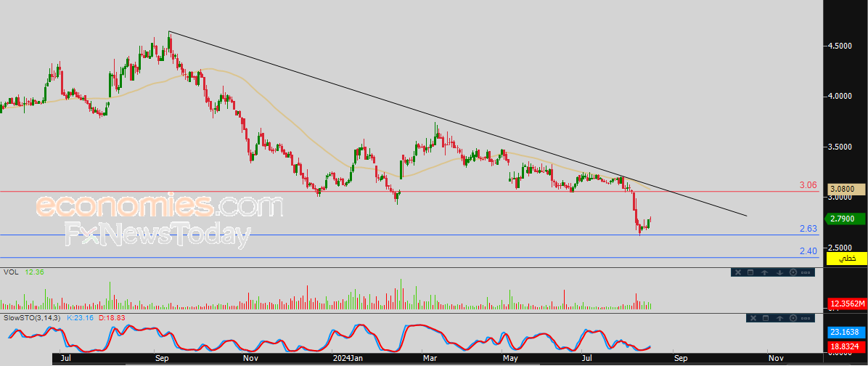Image resolution: width=868 pixels, height=366 pixels.
Task: Click the K:23.16 value in SlowSTO header
Action: tap(82, 318)
